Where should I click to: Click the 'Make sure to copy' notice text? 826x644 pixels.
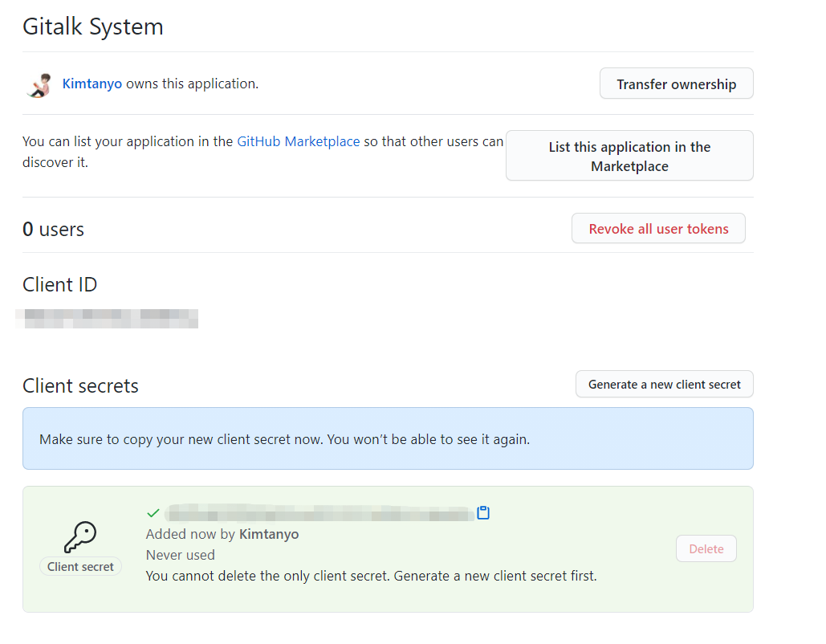point(284,439)
